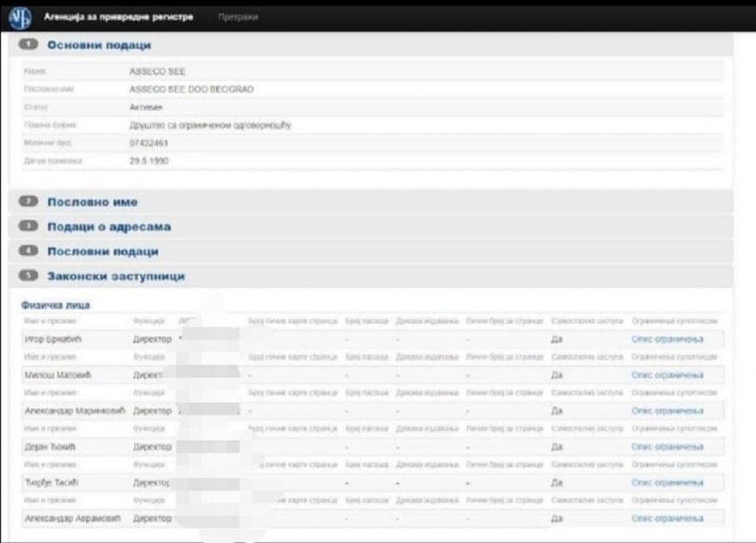Open Опис ограничења link in the fourth director row
This screenshot has height=543, width=756.
tap(667, 447)
